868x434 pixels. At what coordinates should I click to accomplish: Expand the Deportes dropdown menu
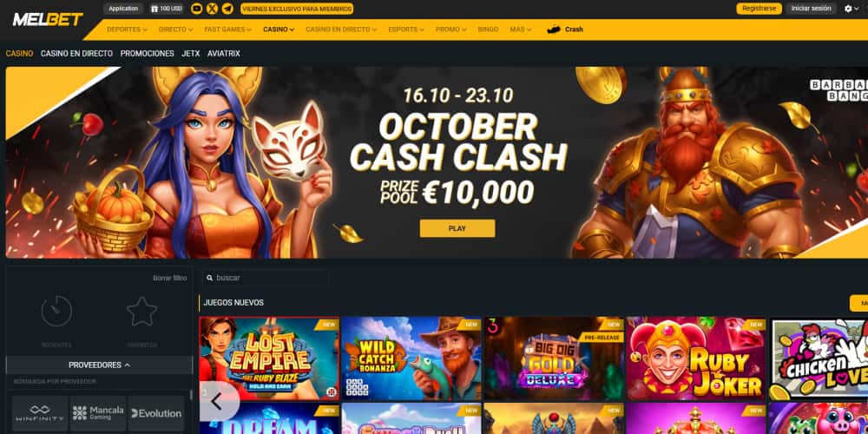127,30
